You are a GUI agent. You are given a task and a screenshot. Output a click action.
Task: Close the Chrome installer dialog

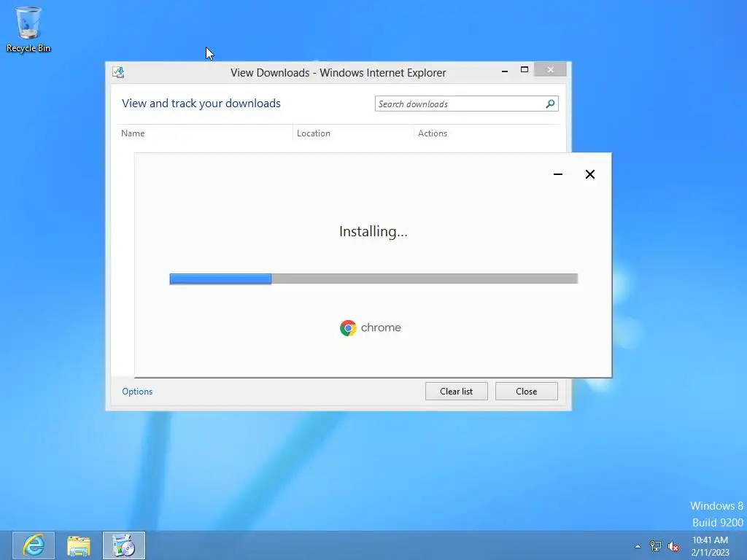coord(589,174)
